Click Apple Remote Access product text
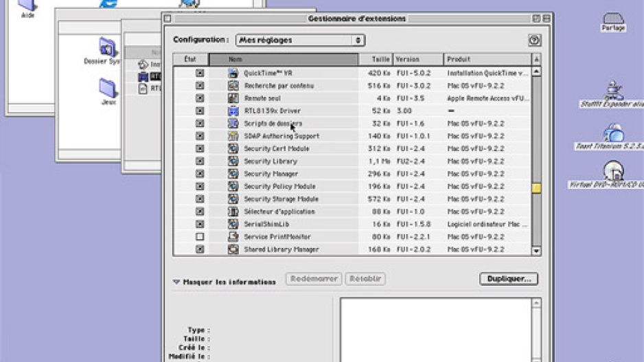The image size is (644, 362). (x=488, y=98)
